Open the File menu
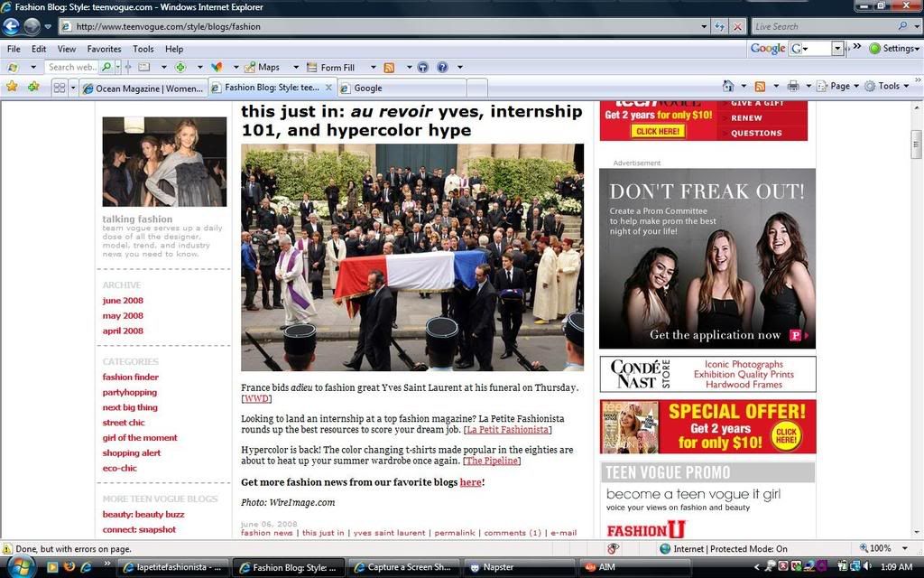 click(14, 49)
